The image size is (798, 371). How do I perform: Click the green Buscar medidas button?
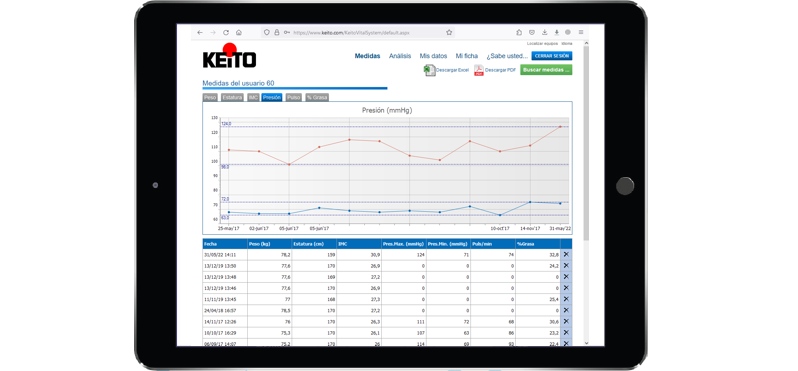coord(546,70)
